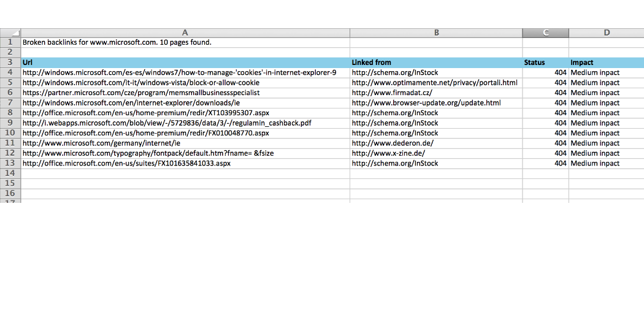The height and width of the screenshot is (331, 644).
Task: Click the www.firmadat.cz 'Linked from' cell
Action: (436, 93)
